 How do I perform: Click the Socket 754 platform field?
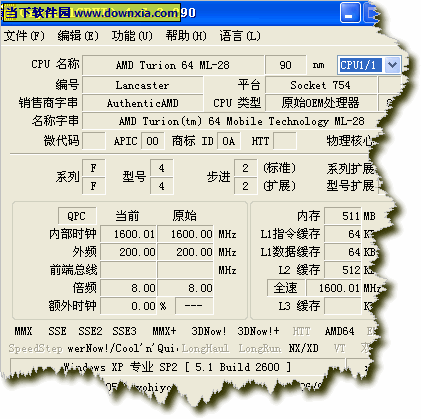pyautogui.click(x=321, y=85)
